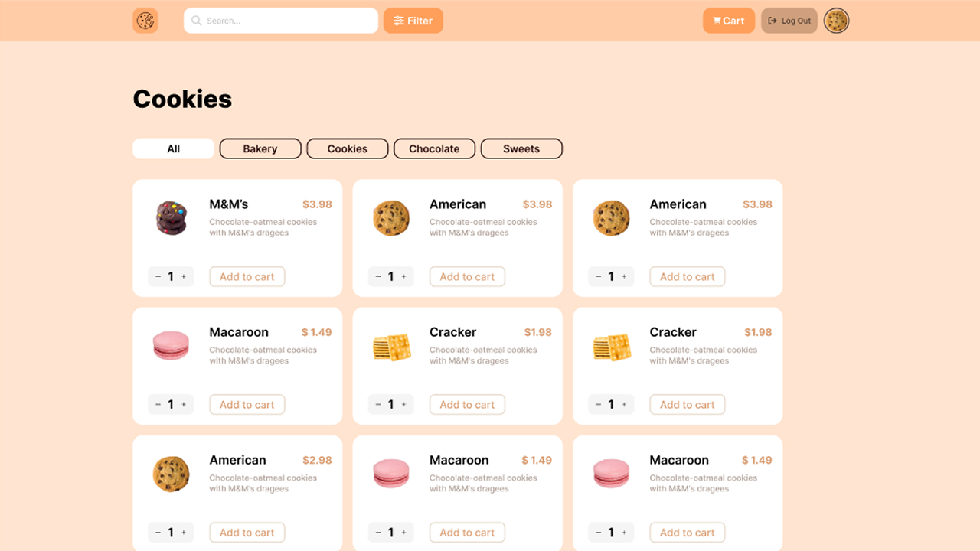Open the user profile avatar

[x=836, y=21]
